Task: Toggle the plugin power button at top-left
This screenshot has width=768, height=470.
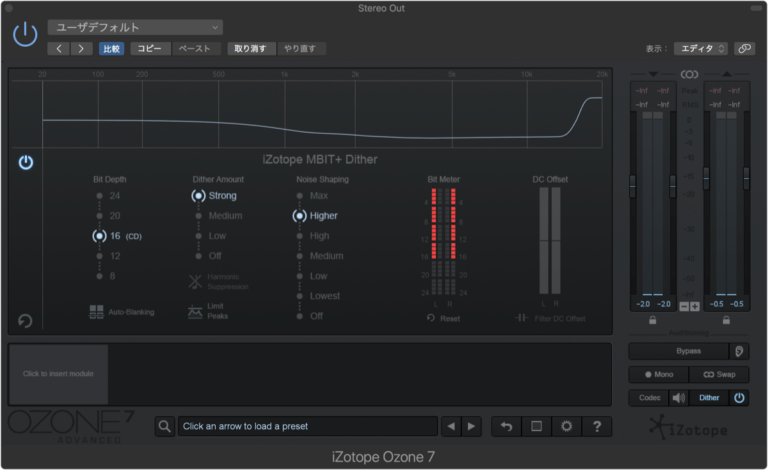Action: (25, 34)
